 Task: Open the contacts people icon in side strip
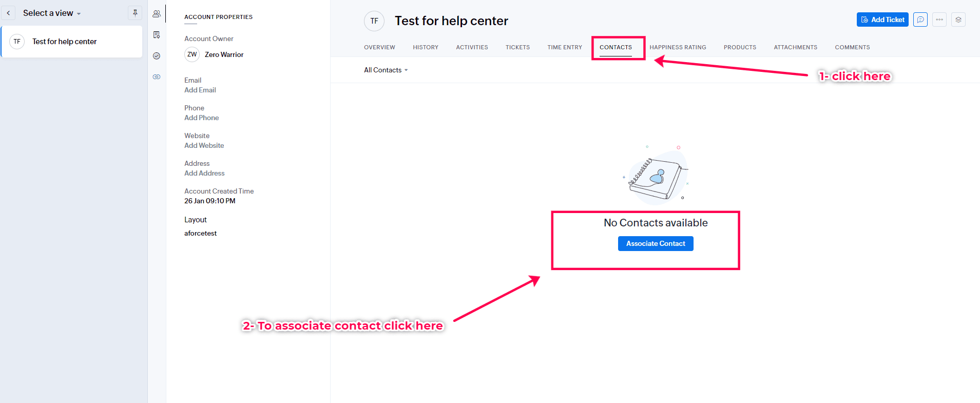[157, 14]
